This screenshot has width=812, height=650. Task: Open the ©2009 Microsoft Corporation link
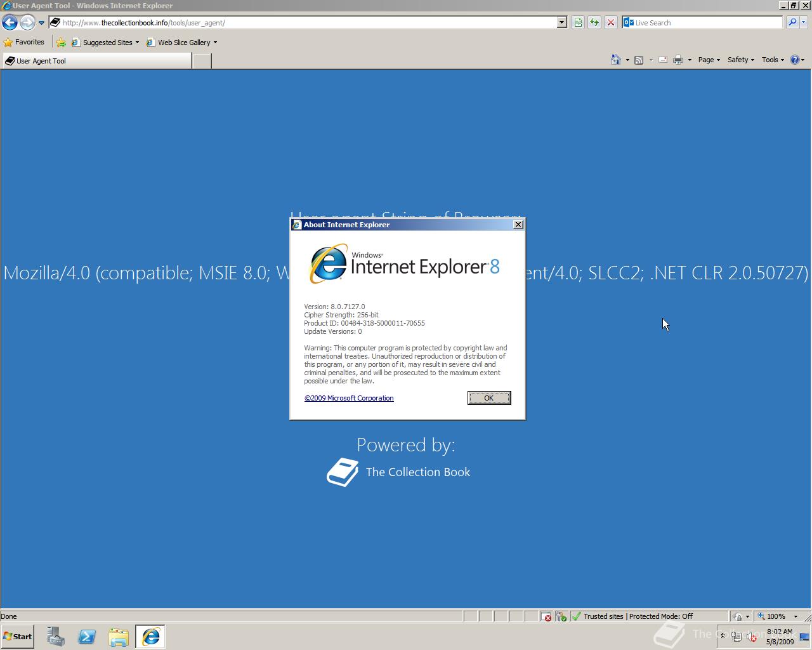tap(349, 398)
